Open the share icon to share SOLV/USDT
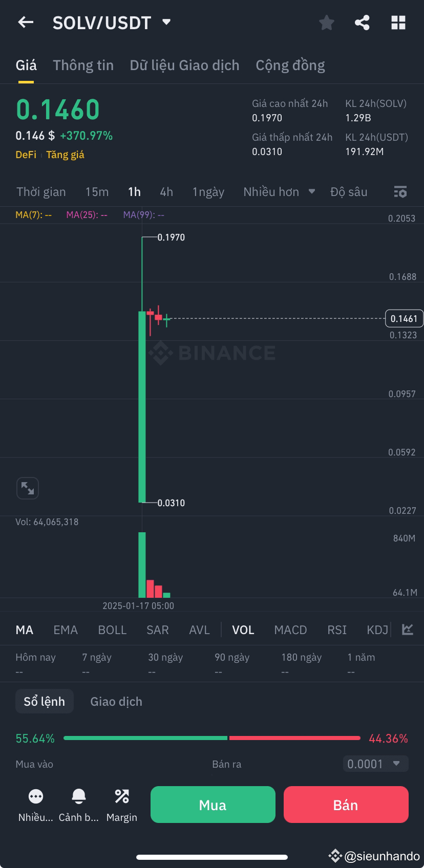424x868 pixels. [362, 23]
